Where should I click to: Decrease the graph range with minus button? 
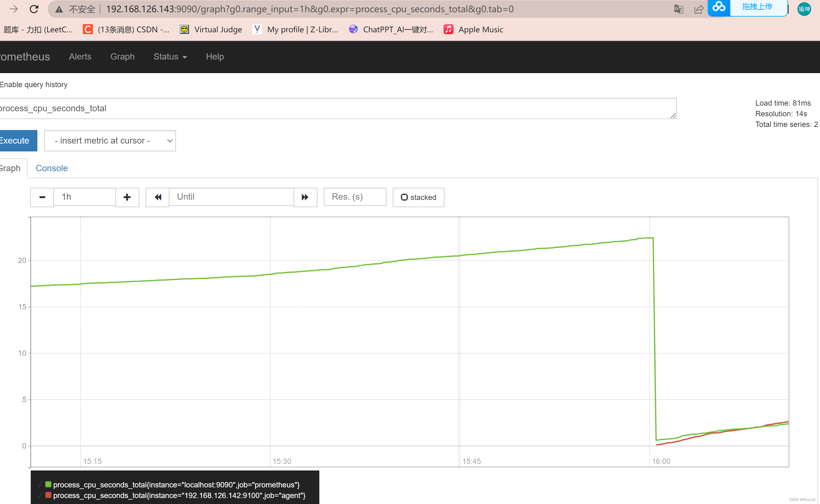(42, 197)
